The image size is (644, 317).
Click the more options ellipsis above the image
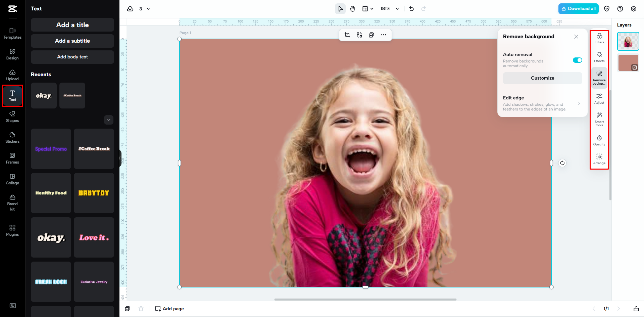point(384,35)
